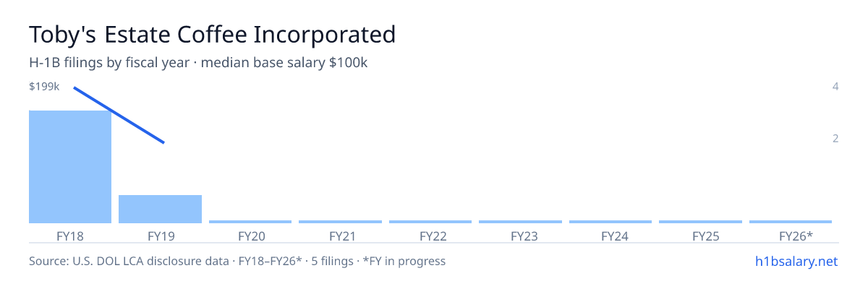Click the FY19 filings bar
The height and width of the screenshot is (289, 868).
160,209
